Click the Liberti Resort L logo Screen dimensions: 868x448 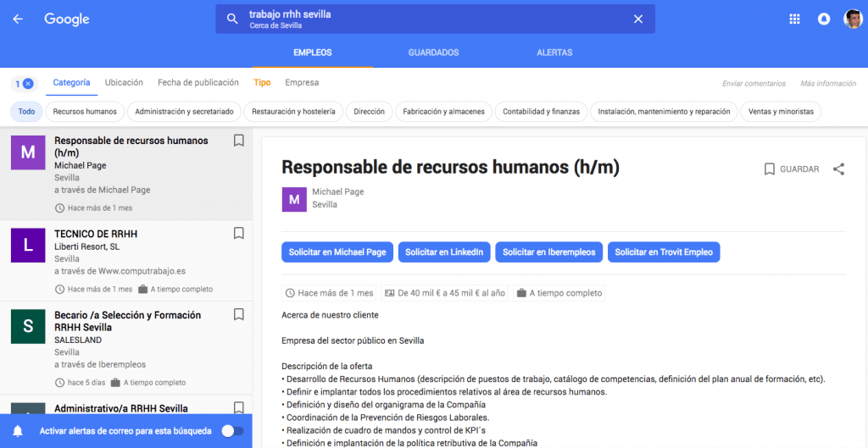28,245
